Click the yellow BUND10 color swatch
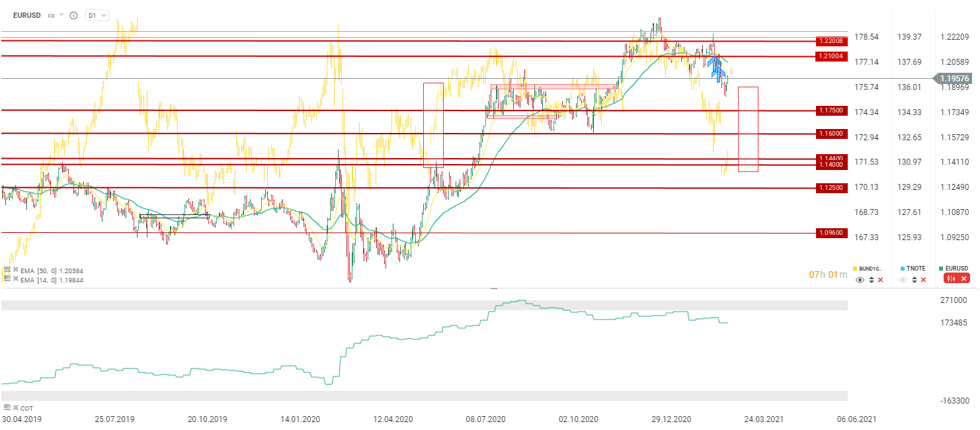This screenshot has height=430, width=980. (855, 269)
